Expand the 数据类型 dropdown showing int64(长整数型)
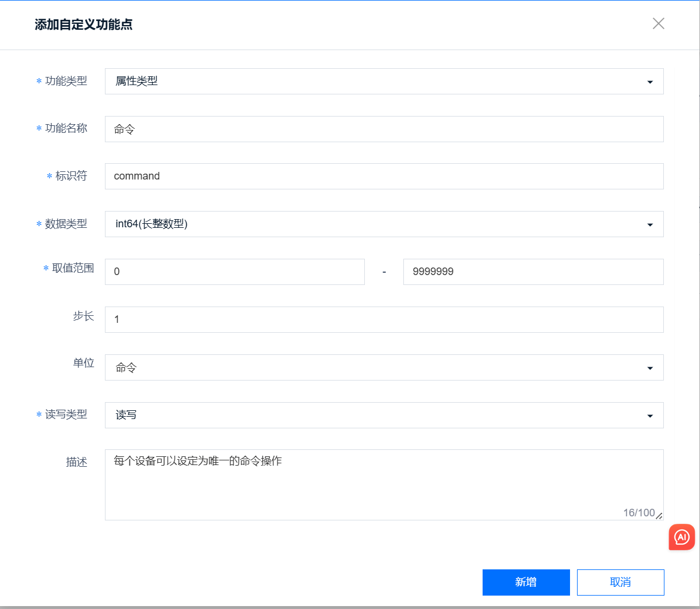The height and width of the screenshot is (609, 700). (384, 224)
